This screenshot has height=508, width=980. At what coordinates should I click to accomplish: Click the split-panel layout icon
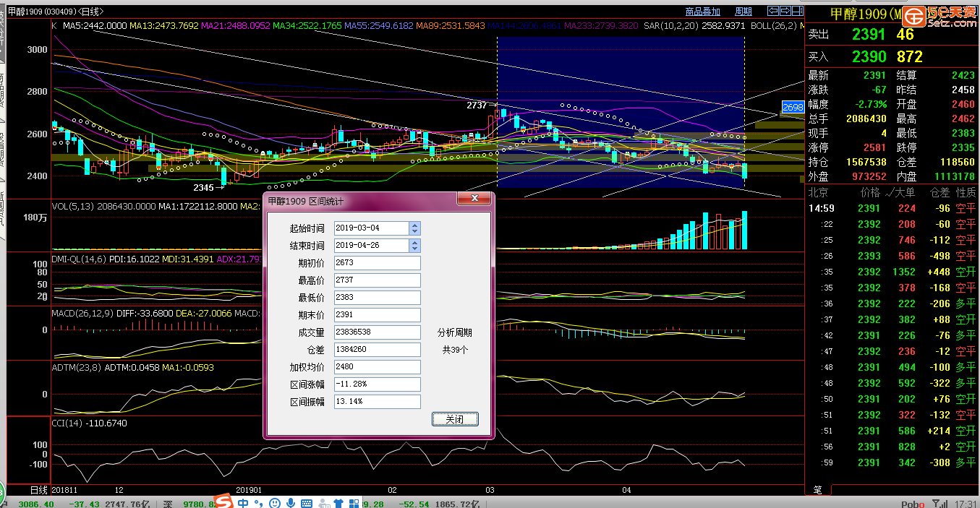[797, 11]
